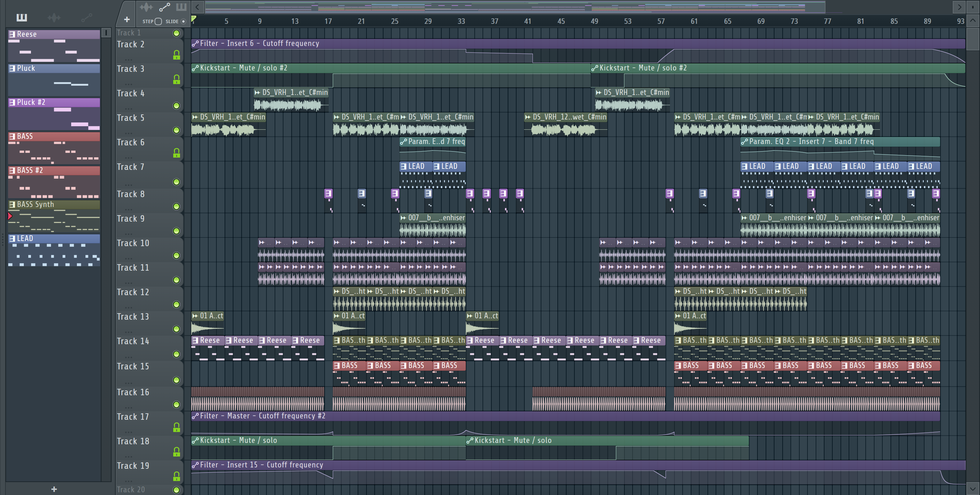Select the BASS #2 pattern
This screenshot has width=980, height=495.
coord(54,182)
